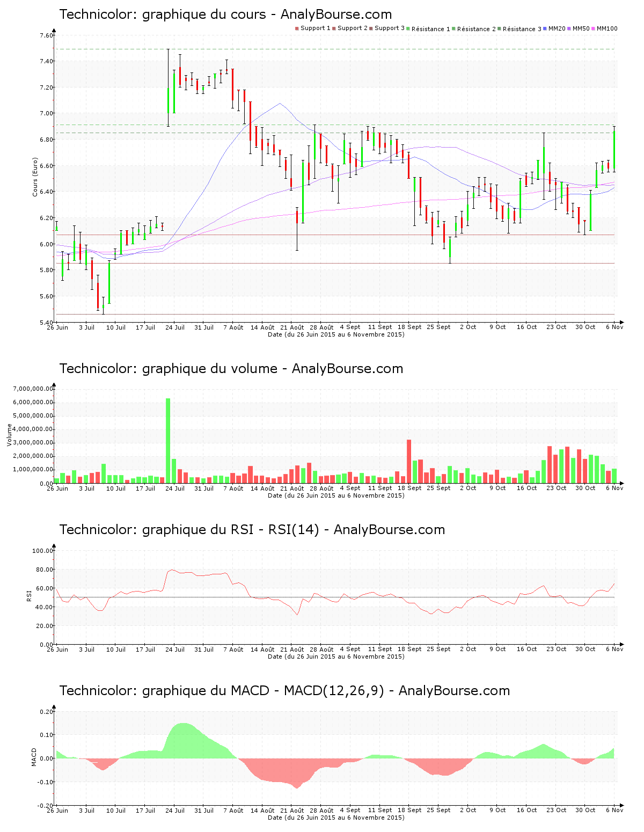Click the '7.60' price axis value
The image size is (644, 832).
(x=46, y=36)
